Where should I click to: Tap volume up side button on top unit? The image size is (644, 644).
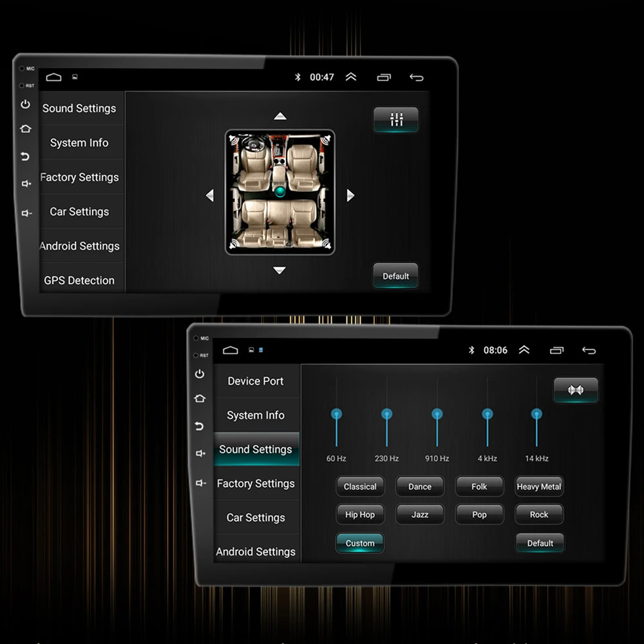pos(26,184)
